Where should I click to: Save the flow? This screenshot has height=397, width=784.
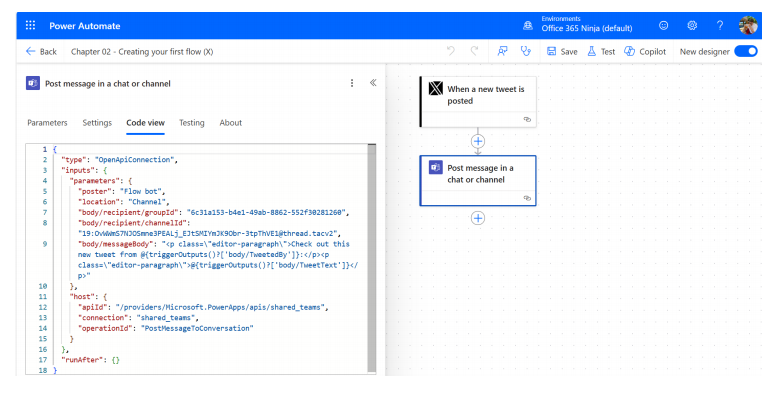pyautogui.click(x=562, y=52)
